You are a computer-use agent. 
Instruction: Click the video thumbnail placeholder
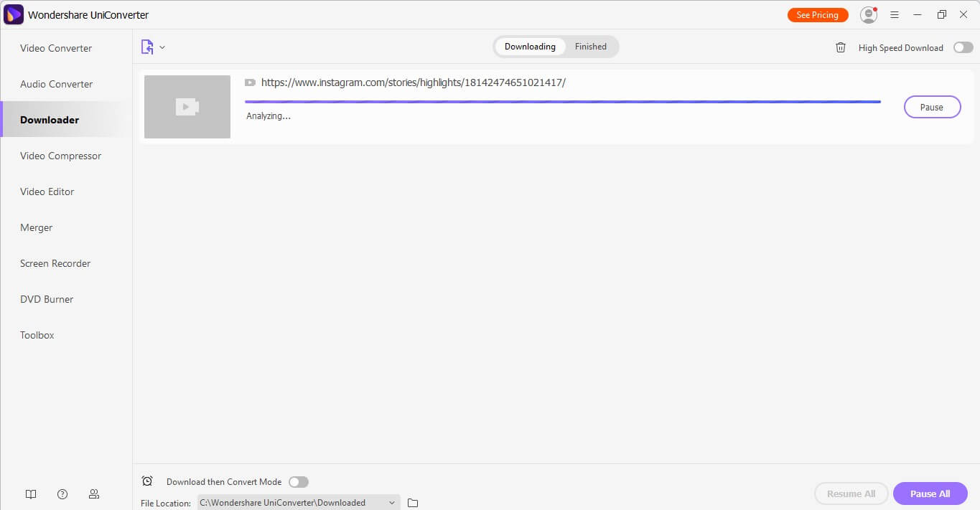[187, 107]
